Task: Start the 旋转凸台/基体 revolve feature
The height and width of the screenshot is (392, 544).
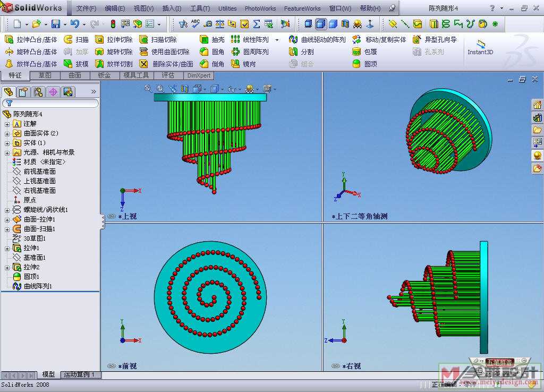Action: (x=31, y=52)
